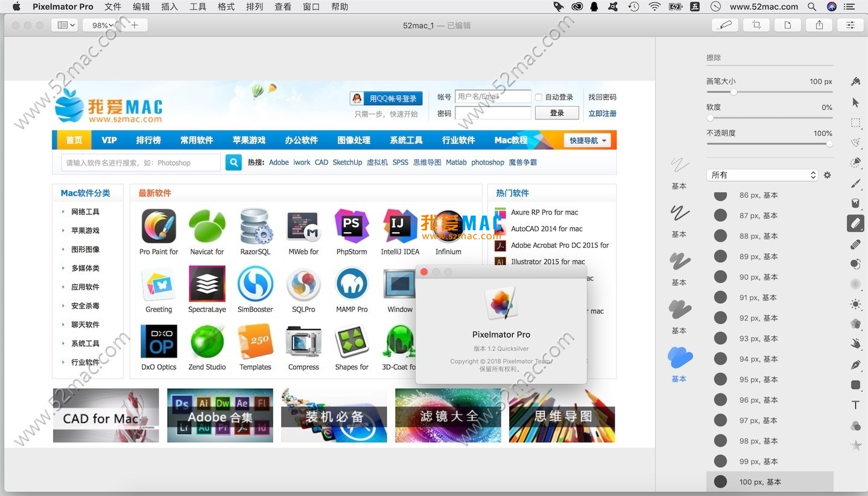Image resolution: width=868 pixels, height=496 pixels.
Task: Click the document icon in top toolbar
Action: pos(788,25)
